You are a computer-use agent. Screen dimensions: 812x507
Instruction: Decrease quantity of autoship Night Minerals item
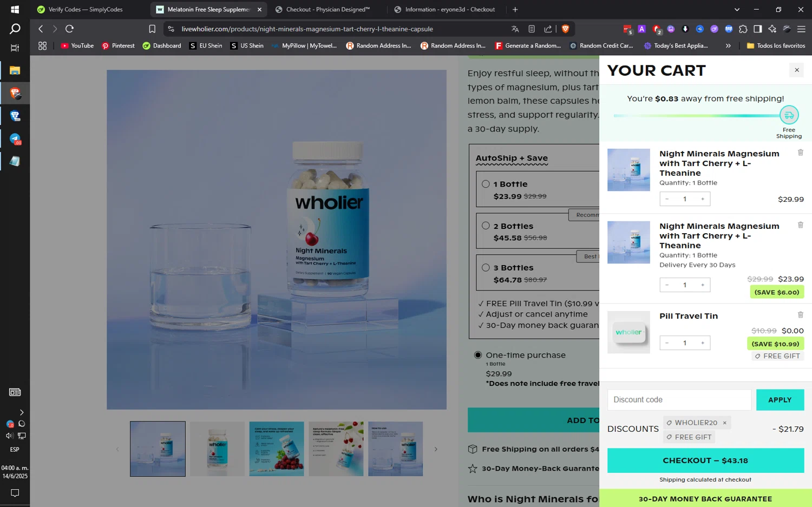click(666, 285)
